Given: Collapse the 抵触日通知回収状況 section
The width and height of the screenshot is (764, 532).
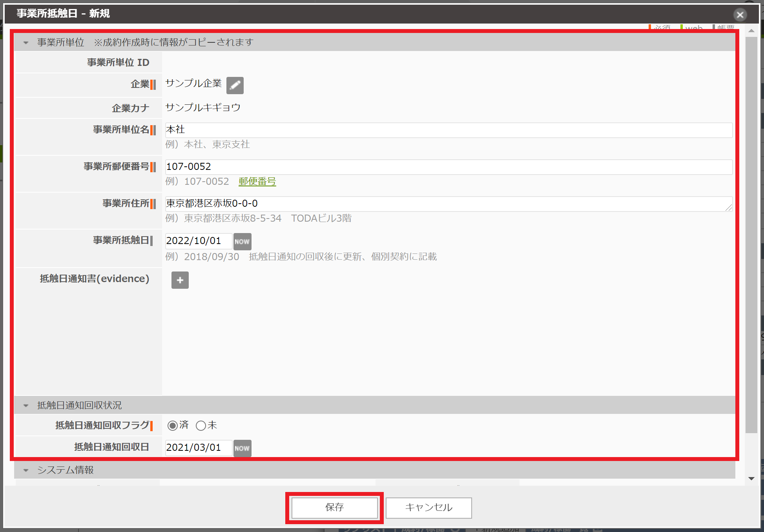Looking at the screenshot, I should 26,406.
